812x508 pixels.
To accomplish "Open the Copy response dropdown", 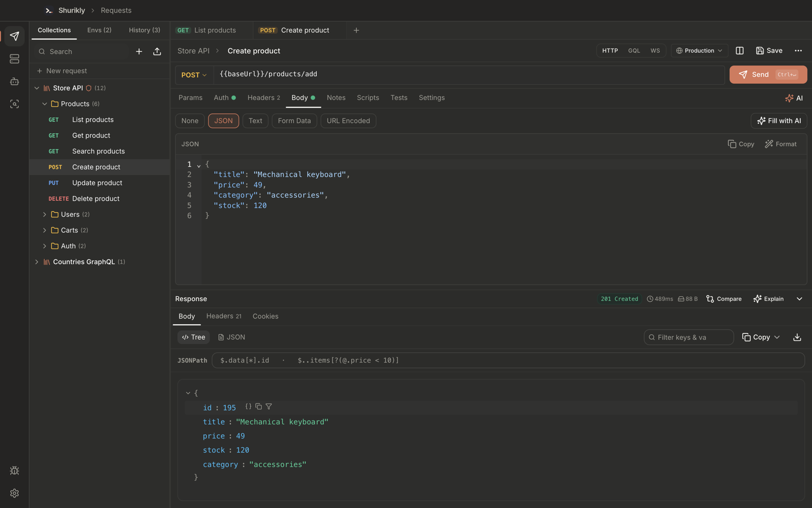I will (761, 337).
